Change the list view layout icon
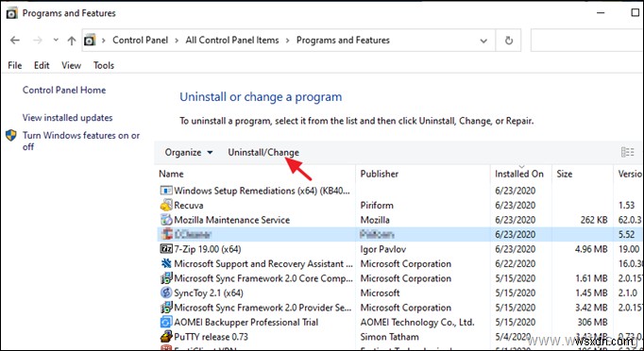The height and width of the screenshot is (351, 644). coord(627,152)
